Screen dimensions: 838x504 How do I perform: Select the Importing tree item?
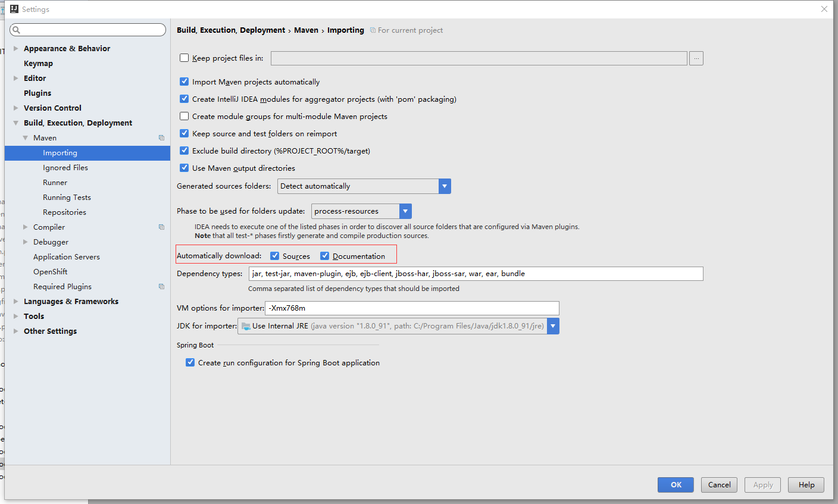coord(87,152)
